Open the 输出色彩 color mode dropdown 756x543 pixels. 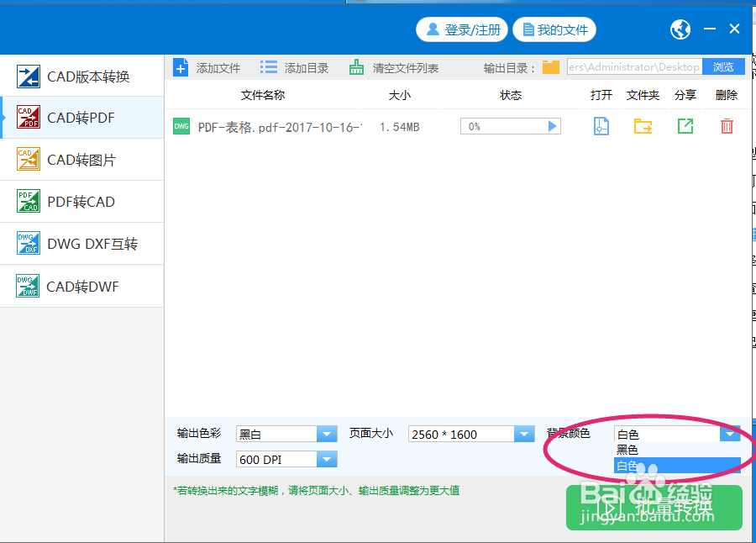coord(326,434)
